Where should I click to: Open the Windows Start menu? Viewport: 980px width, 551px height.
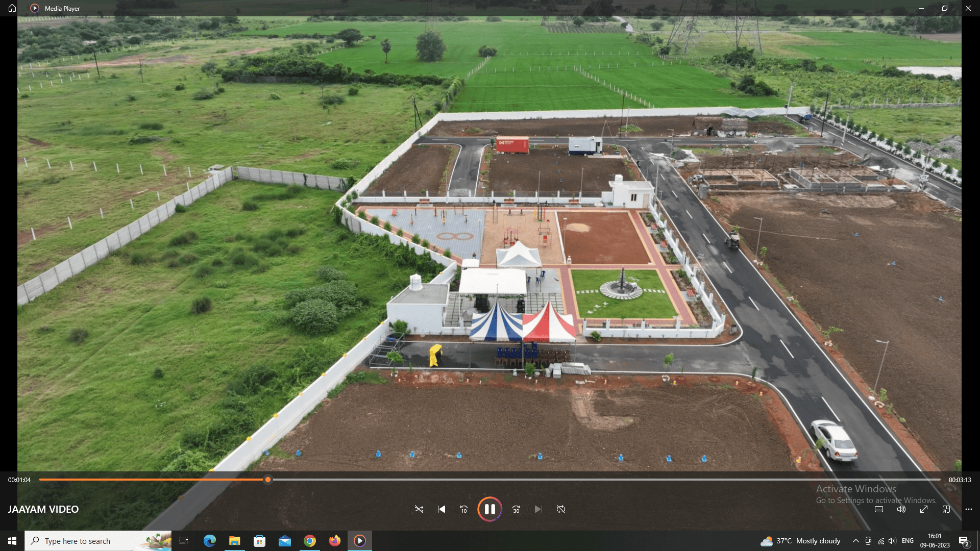(12, 541)
